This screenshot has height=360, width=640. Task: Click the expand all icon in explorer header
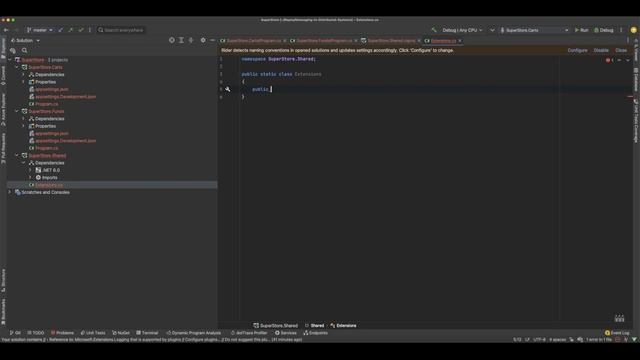click(181, 40)
